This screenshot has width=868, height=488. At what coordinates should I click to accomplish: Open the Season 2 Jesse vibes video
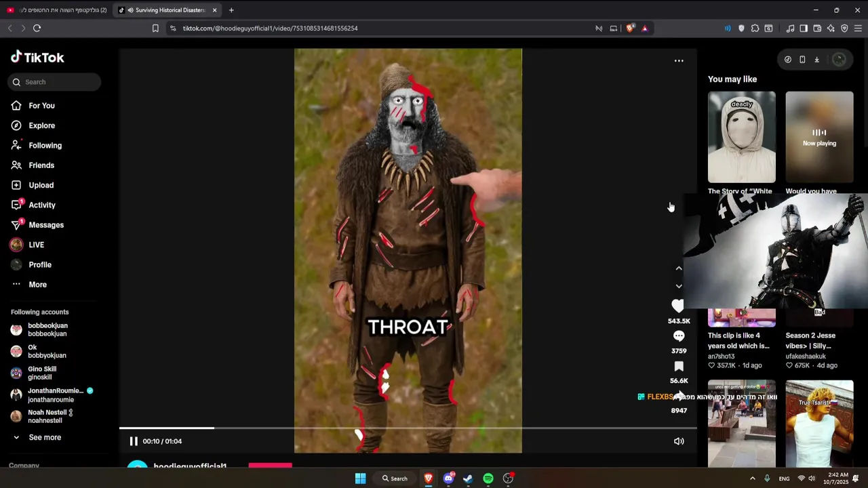810,340
